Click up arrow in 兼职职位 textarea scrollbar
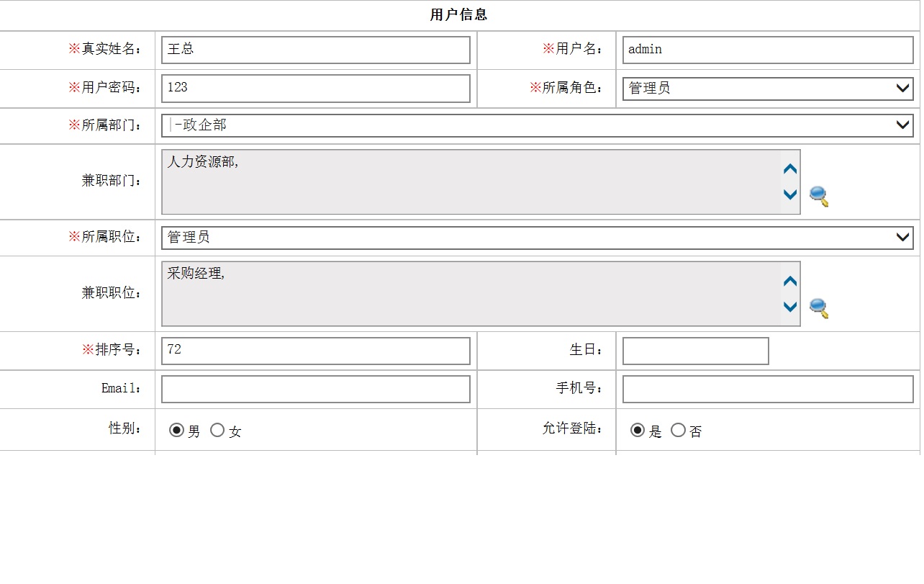924x584 pixels. 790,282
